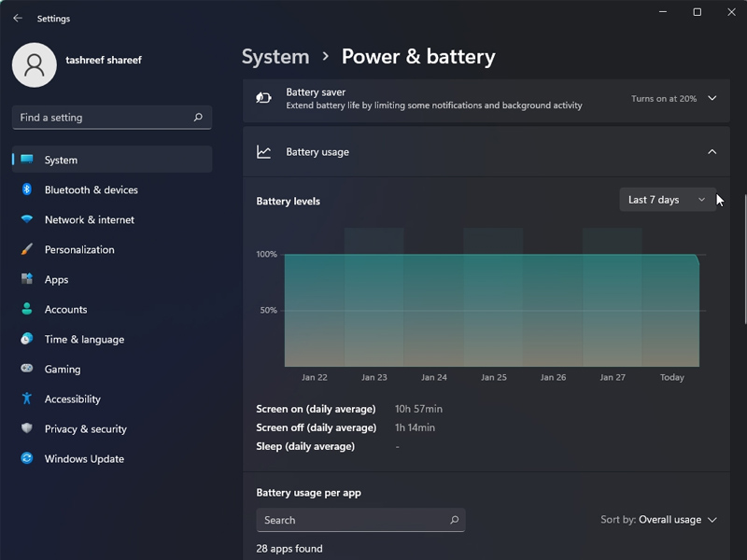Navigate to Privacy & security
Screen dimensions: 747x560
click(x=112, y=428)
